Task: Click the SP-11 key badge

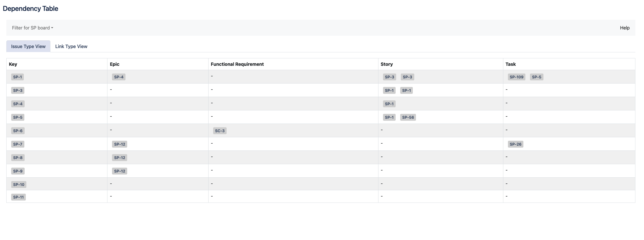Action: tap(18, 197)
